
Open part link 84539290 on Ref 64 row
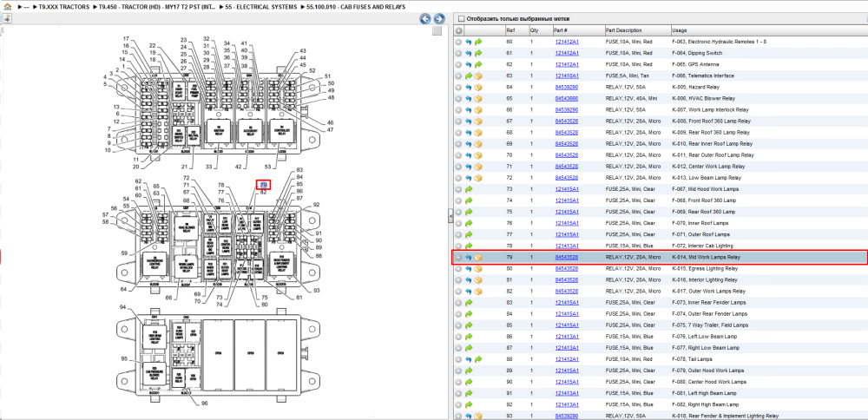[x=567, y=88]
